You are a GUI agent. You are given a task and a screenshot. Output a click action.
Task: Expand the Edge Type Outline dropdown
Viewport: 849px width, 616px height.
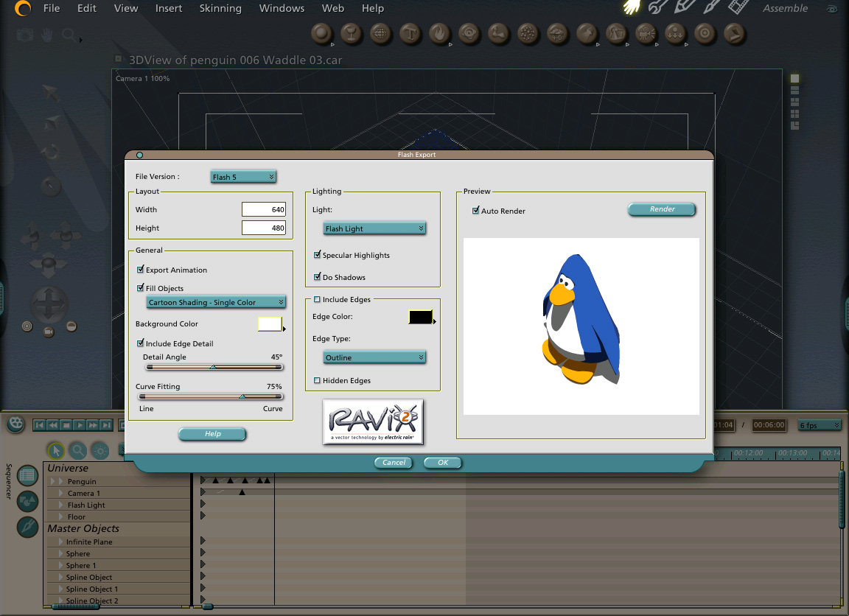(375, 357)
